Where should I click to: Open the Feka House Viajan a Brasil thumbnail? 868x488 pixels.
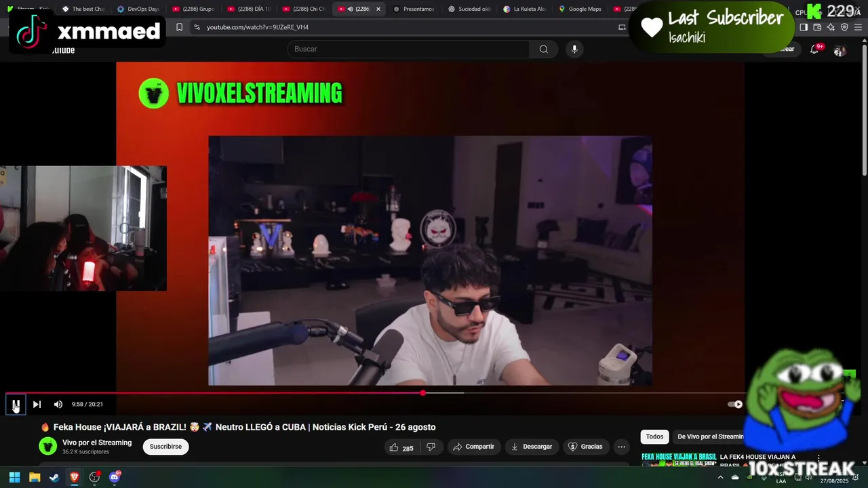coord(679,460)
